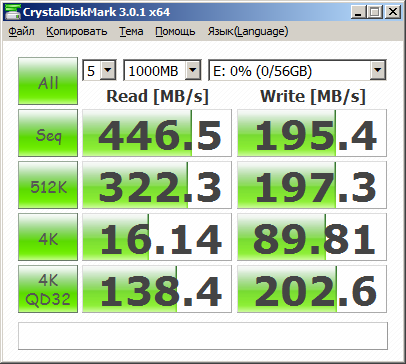Click the 4K QD32 write result 202.6
The height and width of the screenshot is (364, 406).
pos(312,289)
